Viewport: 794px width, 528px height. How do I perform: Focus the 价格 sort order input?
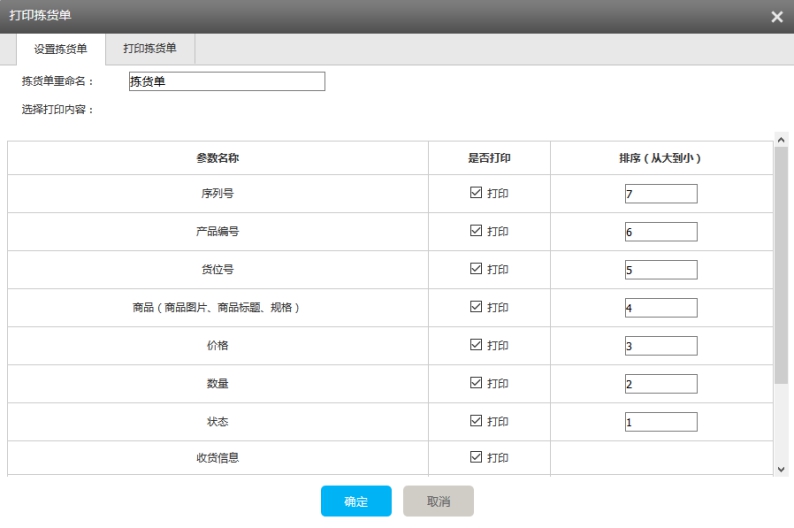coord(660,346)
